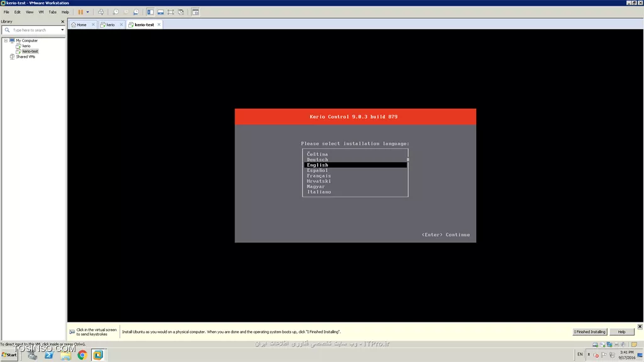Open the Edit menu

coord(17,12)
